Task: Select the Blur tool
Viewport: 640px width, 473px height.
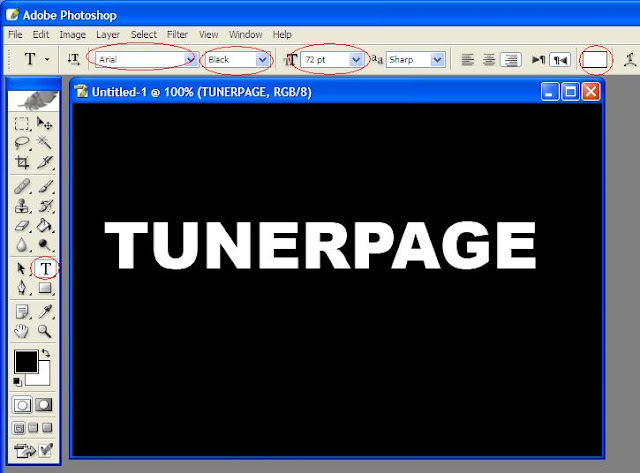Action: 22,244
